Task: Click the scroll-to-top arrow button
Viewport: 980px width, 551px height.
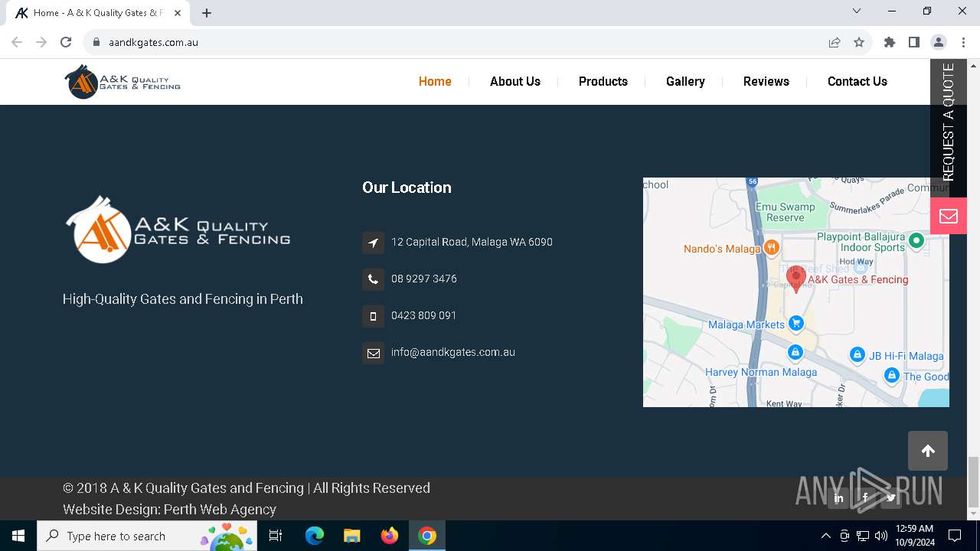Action: coord(928,451)
